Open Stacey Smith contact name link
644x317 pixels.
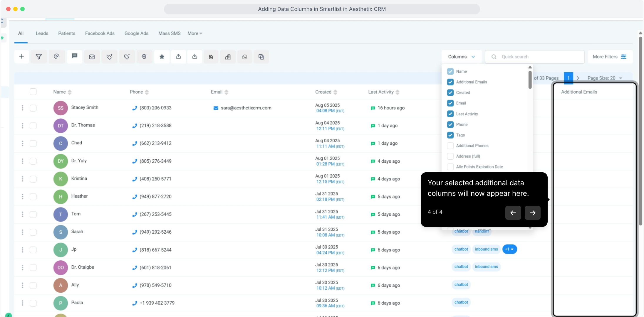(x=85, y=107)
